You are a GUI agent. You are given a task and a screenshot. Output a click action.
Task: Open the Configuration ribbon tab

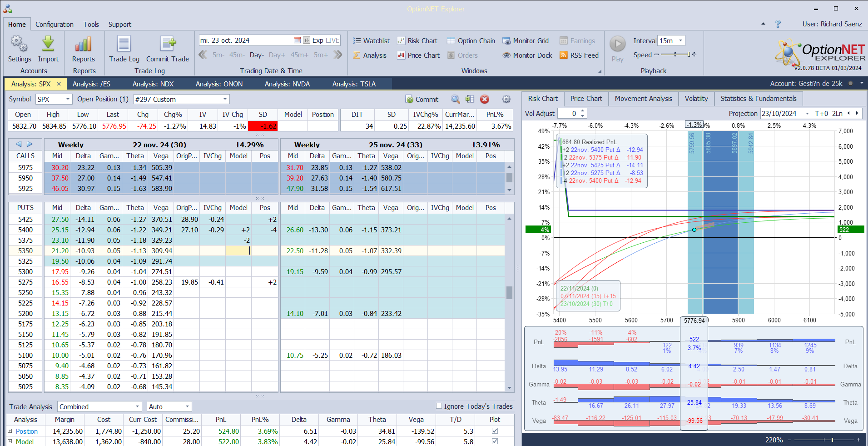coord(55,25)
